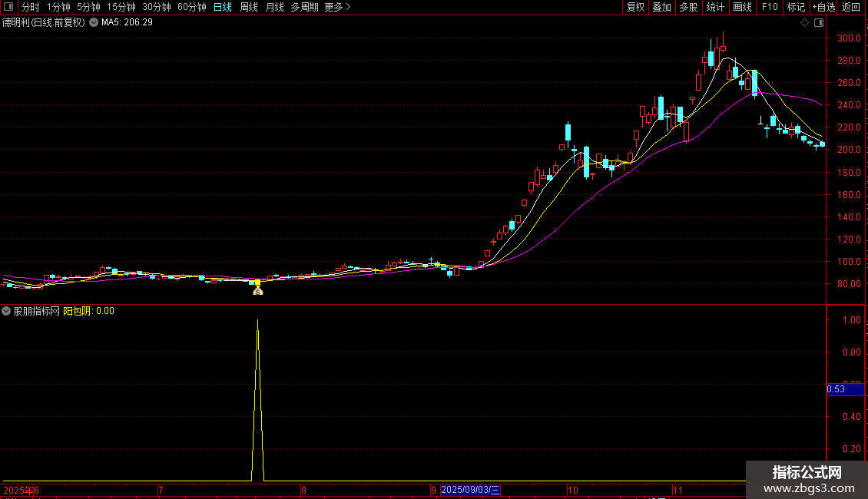Click the 统计 statistics button
Screen dimensions: 868x499
[x=714, y=7]
